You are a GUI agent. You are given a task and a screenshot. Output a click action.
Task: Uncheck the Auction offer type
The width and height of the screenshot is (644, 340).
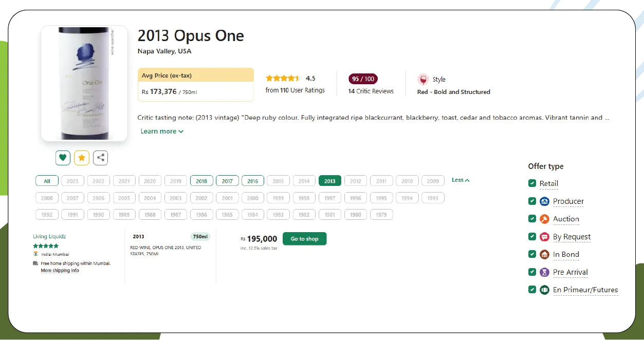(532, 218)
